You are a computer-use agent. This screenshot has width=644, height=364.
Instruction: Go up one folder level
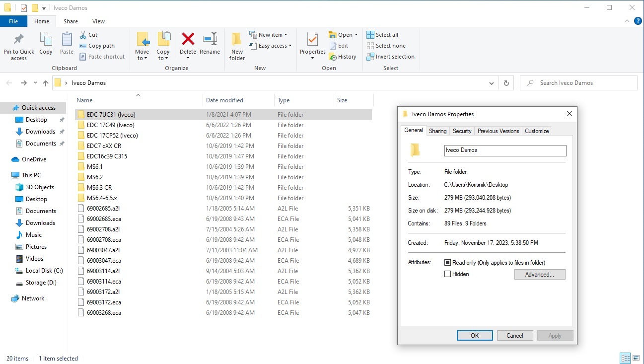click(x=46, y=83)
